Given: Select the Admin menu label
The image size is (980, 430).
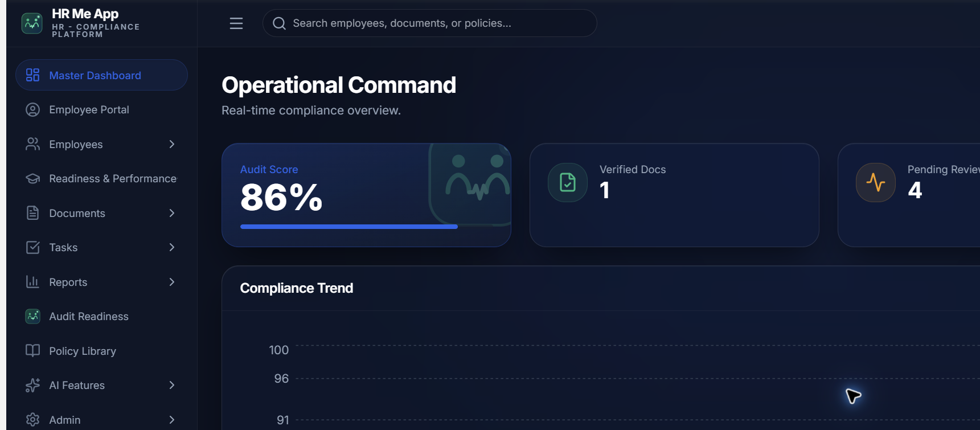Looking at the screenshot, I should 65,420.
